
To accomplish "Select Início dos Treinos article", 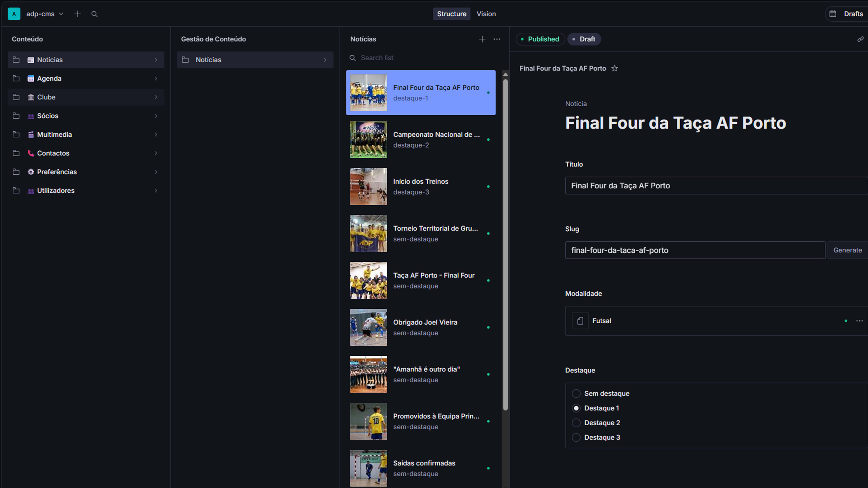I will coord(420,187).
